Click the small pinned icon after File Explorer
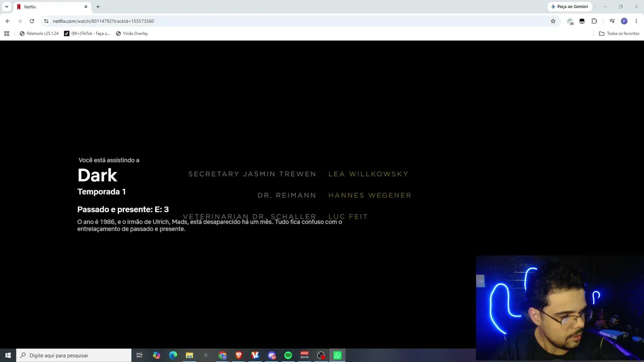The image size is (644, 362). pos(206,355)
